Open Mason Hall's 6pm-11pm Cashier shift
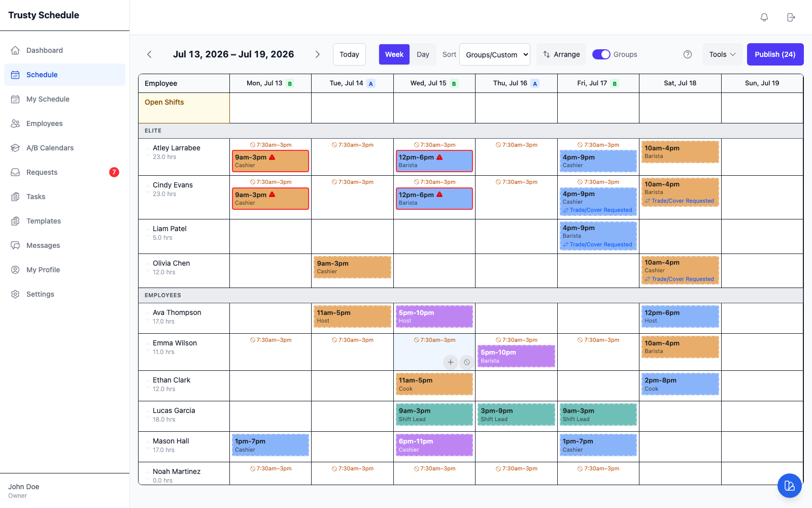This screenshot has height=508, width=812. tap(434, 445)
